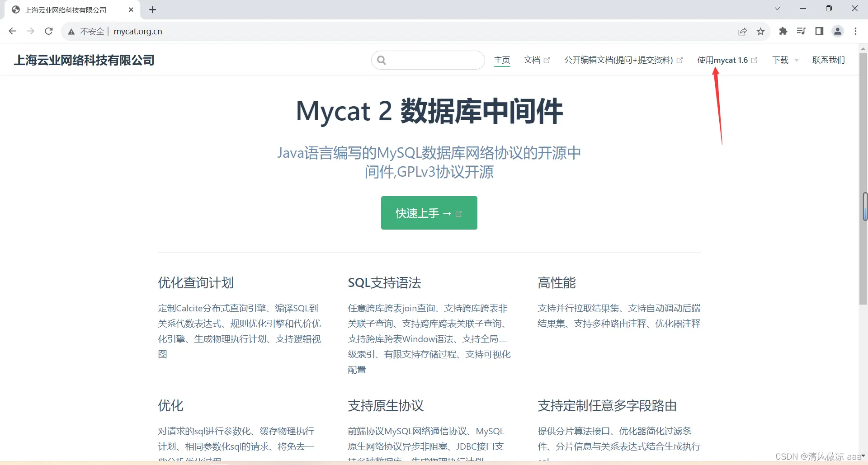The width and height of the screenshot is (868, 465).
Task: Click the 优化查询计划 feature heading
Action: (196, 283)
